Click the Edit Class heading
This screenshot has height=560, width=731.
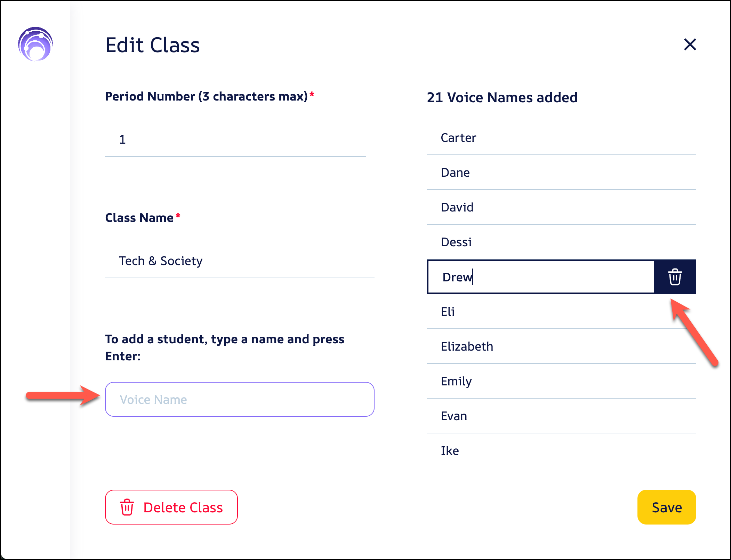click(x=152, y=45)
